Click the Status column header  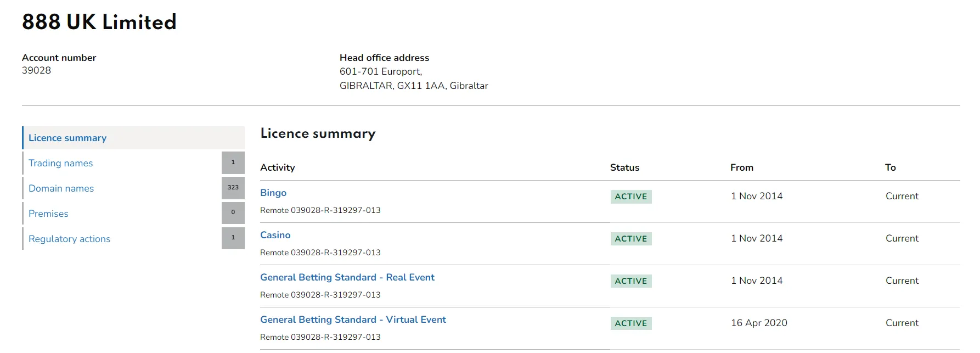[x=624, y=167]
